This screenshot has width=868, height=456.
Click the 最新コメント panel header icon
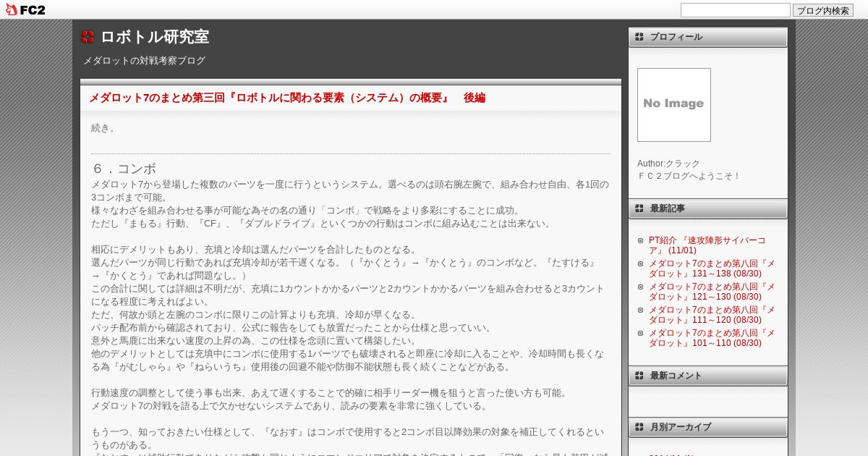coord(639,376)
